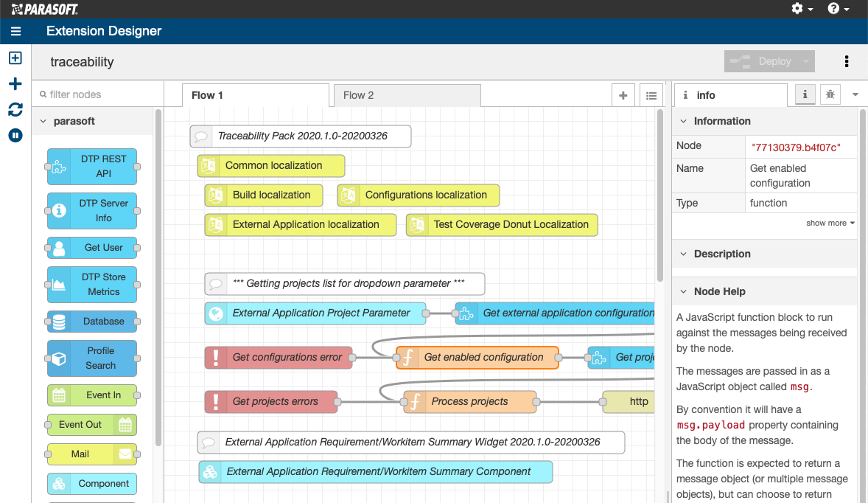Collapse the parasoft palette category

click(43, 121)
